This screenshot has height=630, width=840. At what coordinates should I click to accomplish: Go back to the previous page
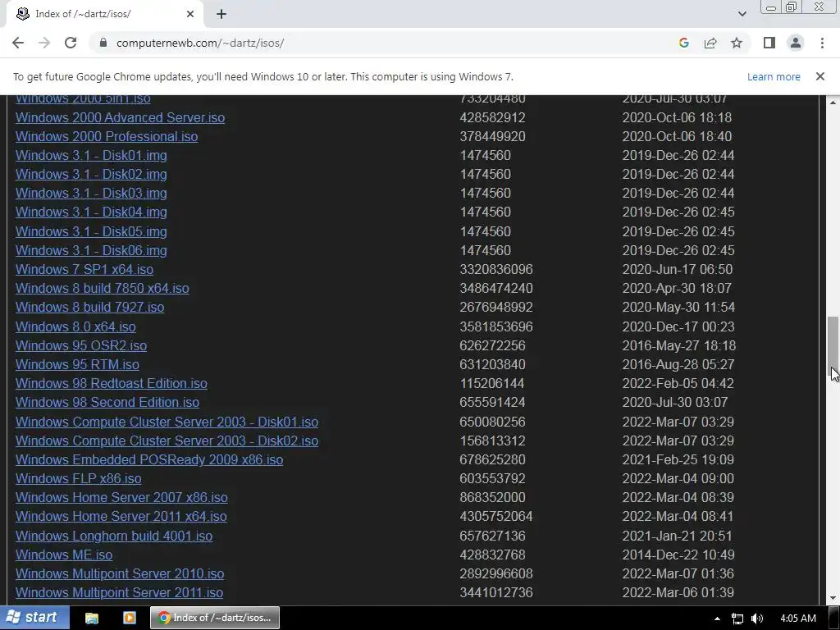[18, 43]
